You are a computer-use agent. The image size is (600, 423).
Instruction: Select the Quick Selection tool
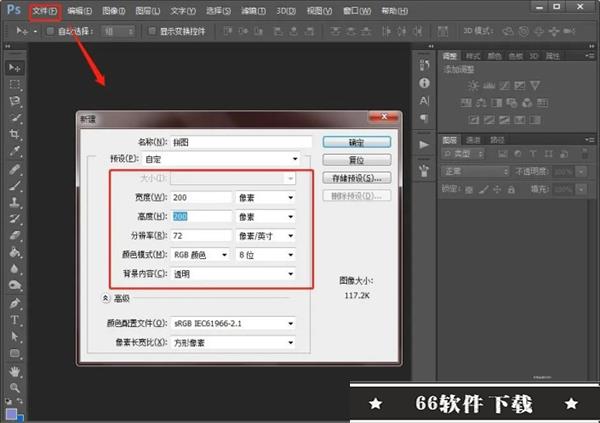coord(15,118)
